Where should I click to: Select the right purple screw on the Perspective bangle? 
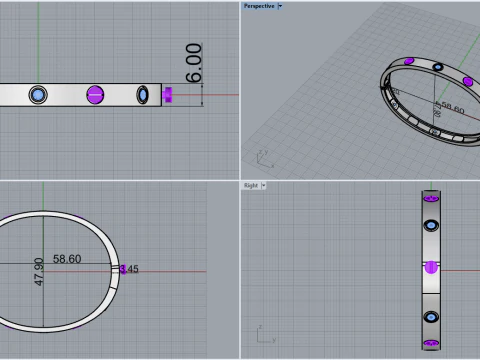tap(468, 81)
